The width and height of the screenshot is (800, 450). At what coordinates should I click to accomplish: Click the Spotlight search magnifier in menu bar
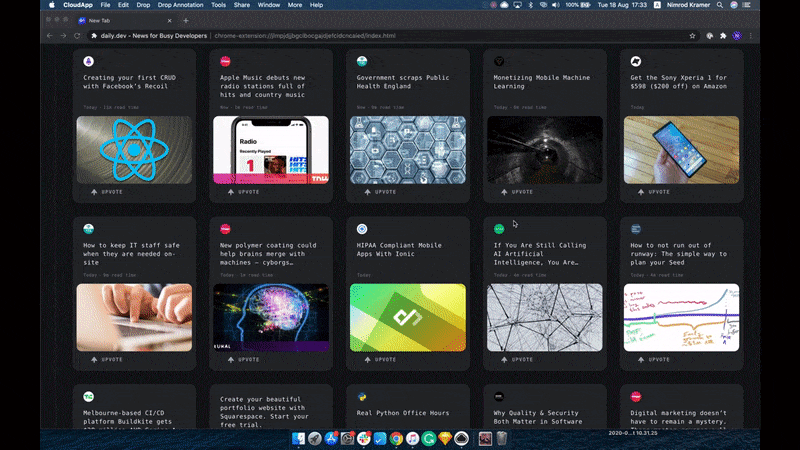point(720,5)
